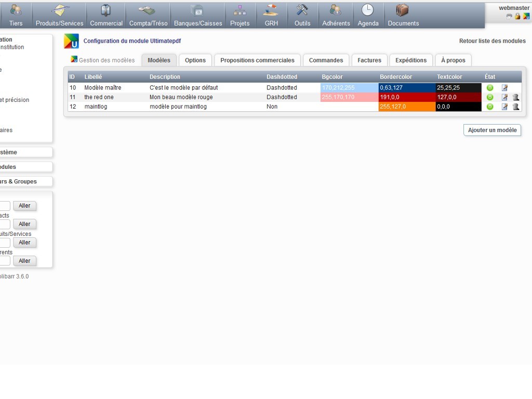Image resolution: width=532 pixels, height=399 pixels.
Task: Open the GRH menu icon
Action: [271, 10]
